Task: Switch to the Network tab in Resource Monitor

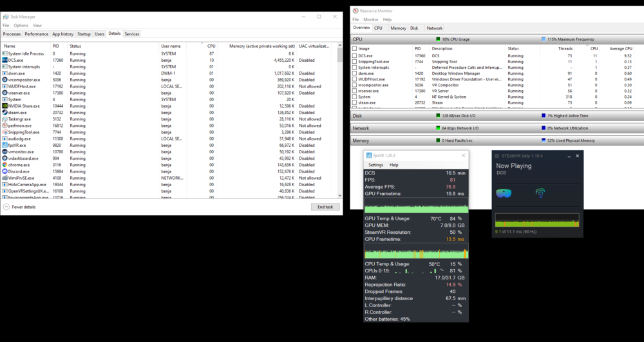Action: (x=435, y=28)
